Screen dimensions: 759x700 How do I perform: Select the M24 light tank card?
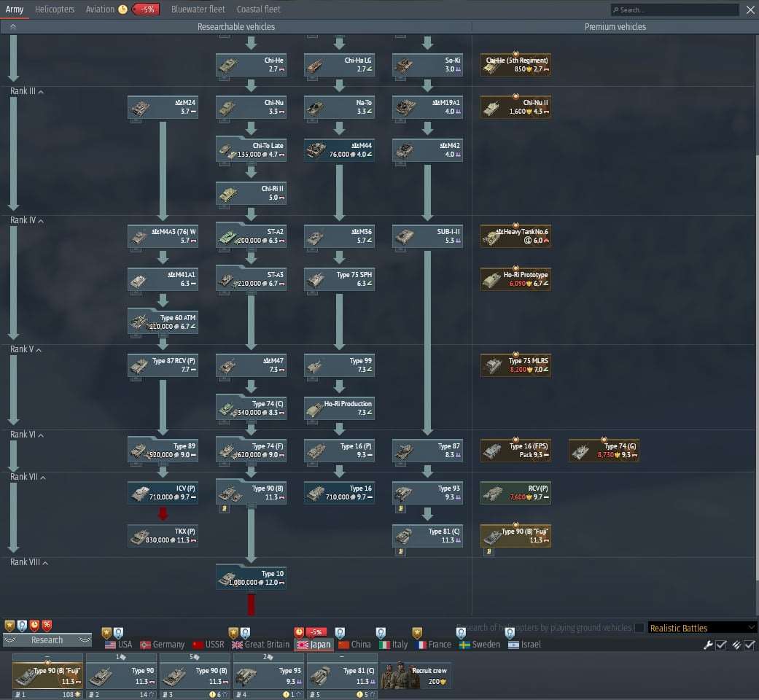(x=163, y=107)
